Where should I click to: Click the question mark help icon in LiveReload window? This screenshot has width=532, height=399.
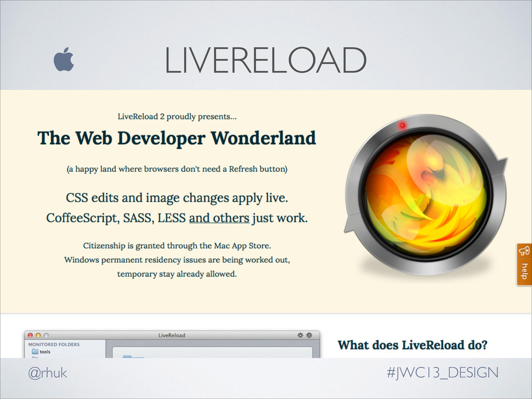(309, 335)
